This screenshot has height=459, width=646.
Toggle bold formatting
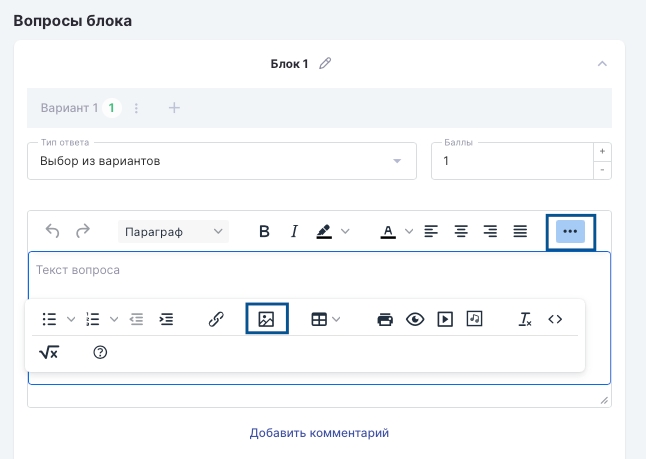click(264, 231)
